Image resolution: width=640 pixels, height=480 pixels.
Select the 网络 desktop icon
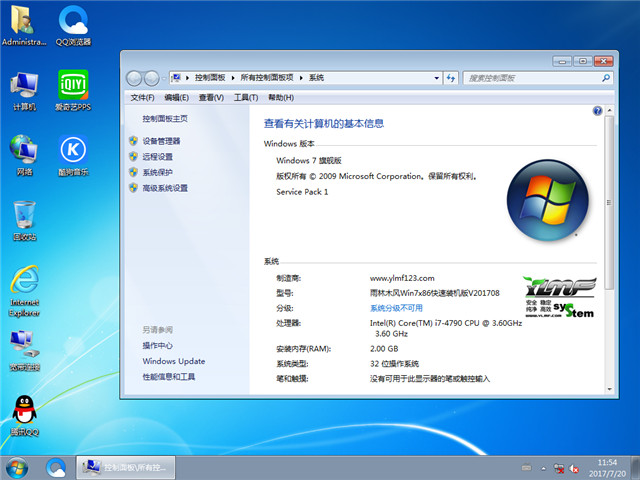[24, 155]
